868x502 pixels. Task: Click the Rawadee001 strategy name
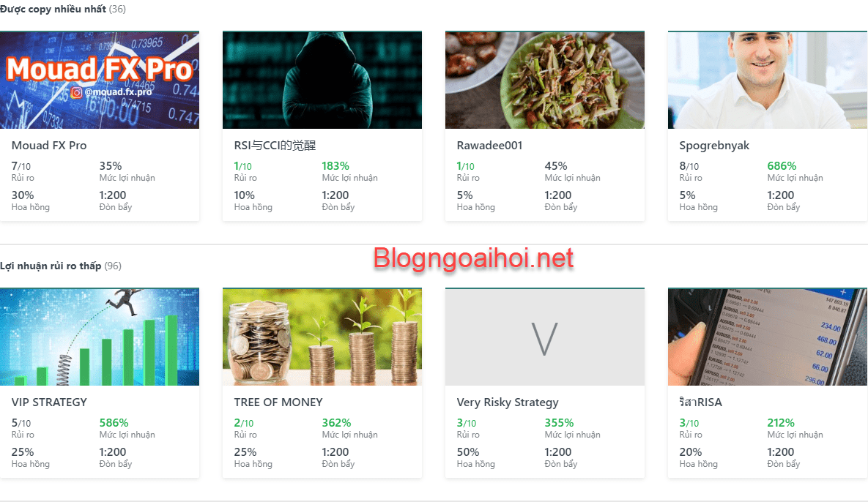coord(489,146)
